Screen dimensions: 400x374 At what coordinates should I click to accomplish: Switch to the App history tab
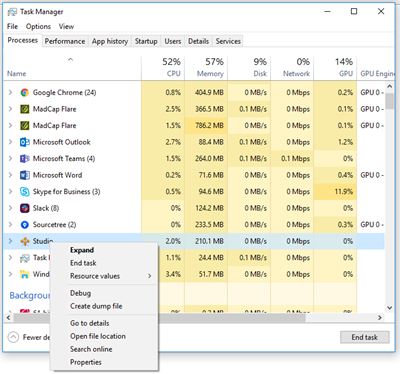pyautogui.click(x=110, y=41)
